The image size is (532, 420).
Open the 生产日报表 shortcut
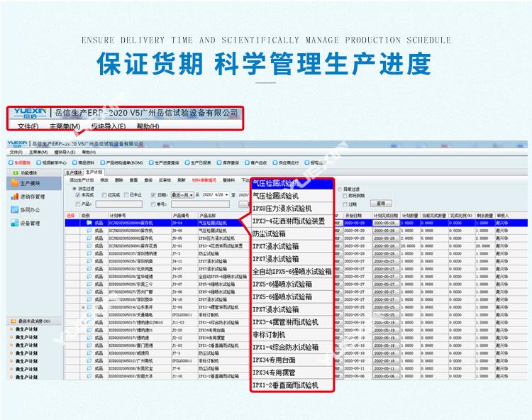pos(187,163)
